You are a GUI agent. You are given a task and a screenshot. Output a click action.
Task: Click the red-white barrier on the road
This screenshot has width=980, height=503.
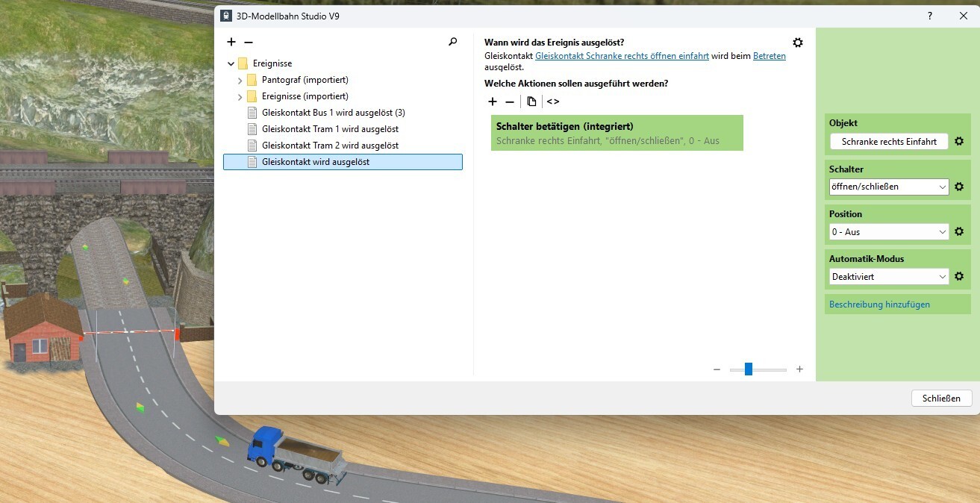point(131,332)
